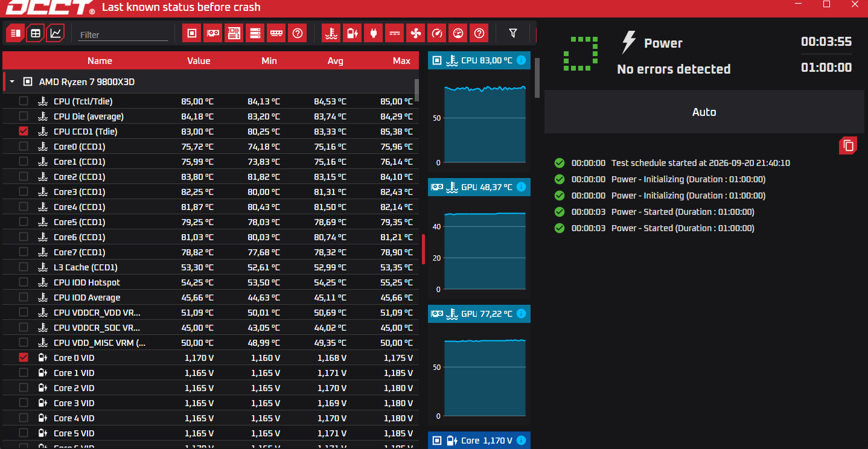Toggle the voltage sensor type filter
This screenshot has height=449, width=868.
(352, 33)
